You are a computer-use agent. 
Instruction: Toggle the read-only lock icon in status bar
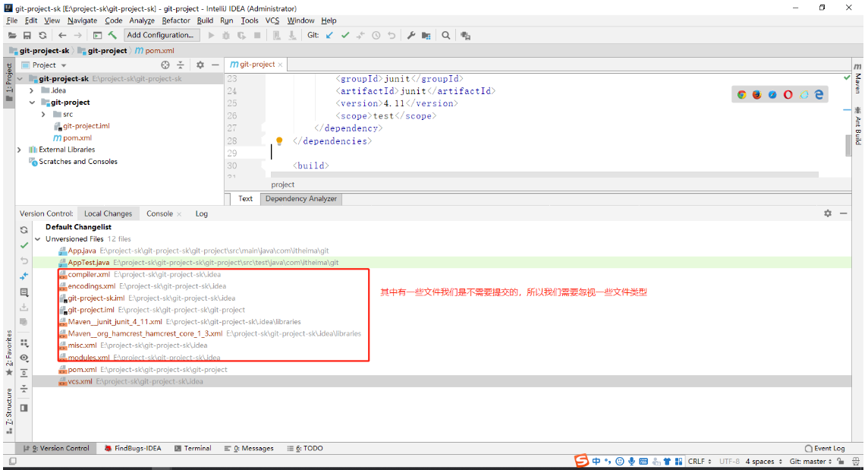coord(841,461)
